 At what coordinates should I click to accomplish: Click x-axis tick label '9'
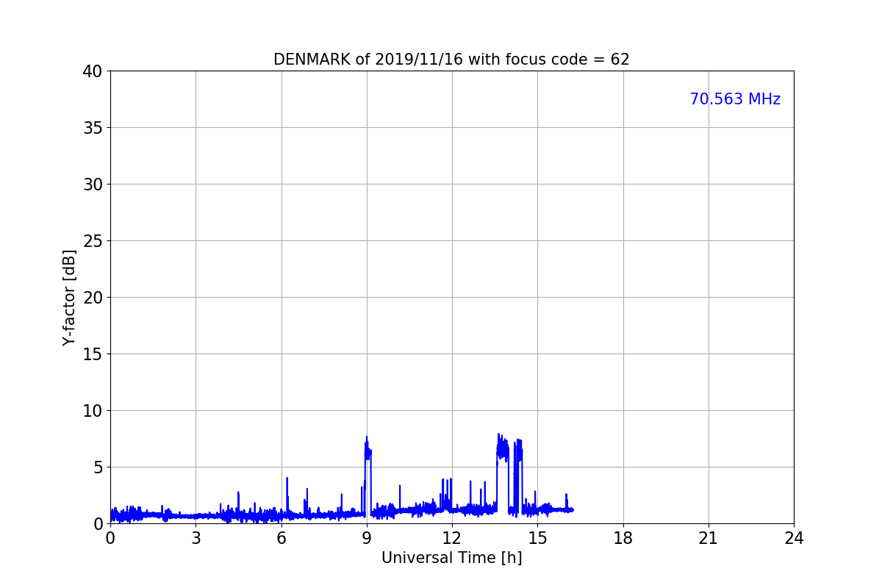(x=367, y=538)
